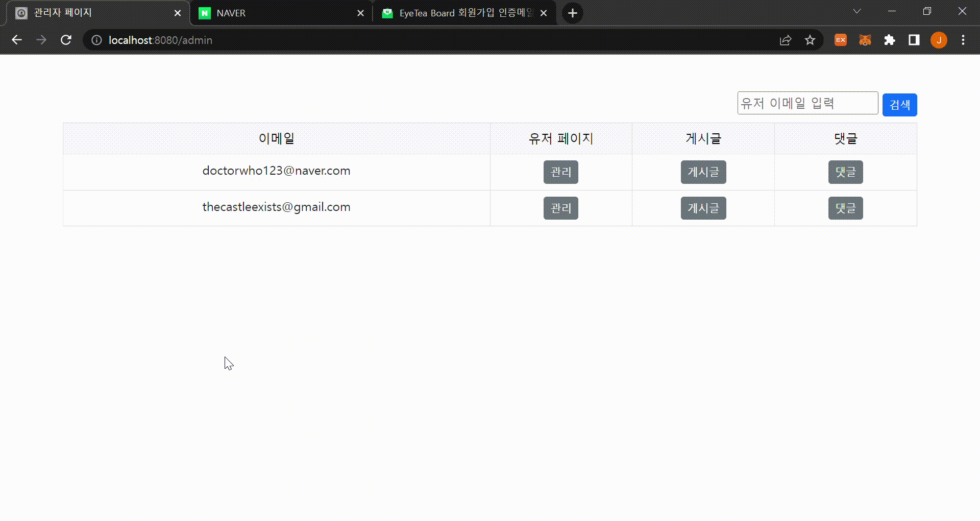Switch to the EyeTea Board email tab
Screen dimensions: 980x521
449,13
